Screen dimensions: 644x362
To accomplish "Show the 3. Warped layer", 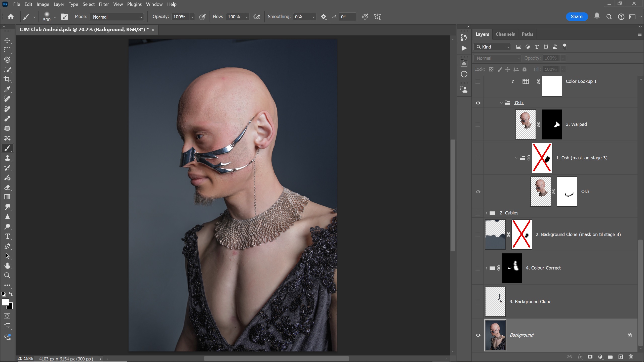I will (x=478, y=124).
